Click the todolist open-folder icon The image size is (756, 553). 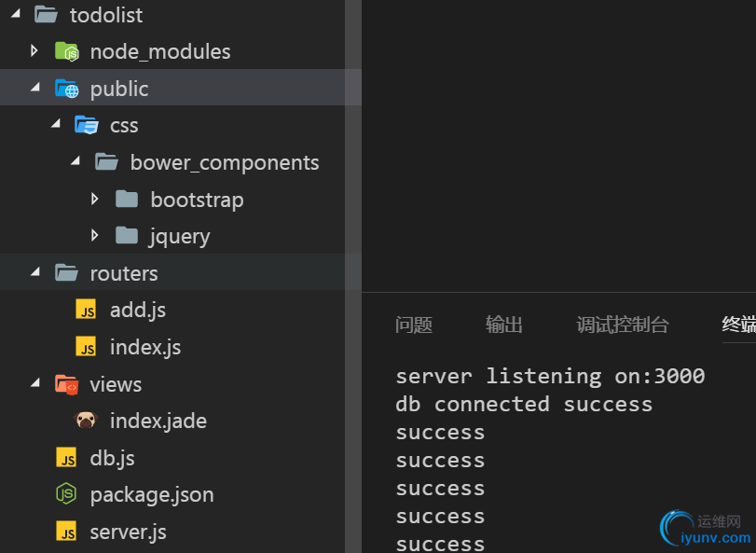[x=47, y=15]
